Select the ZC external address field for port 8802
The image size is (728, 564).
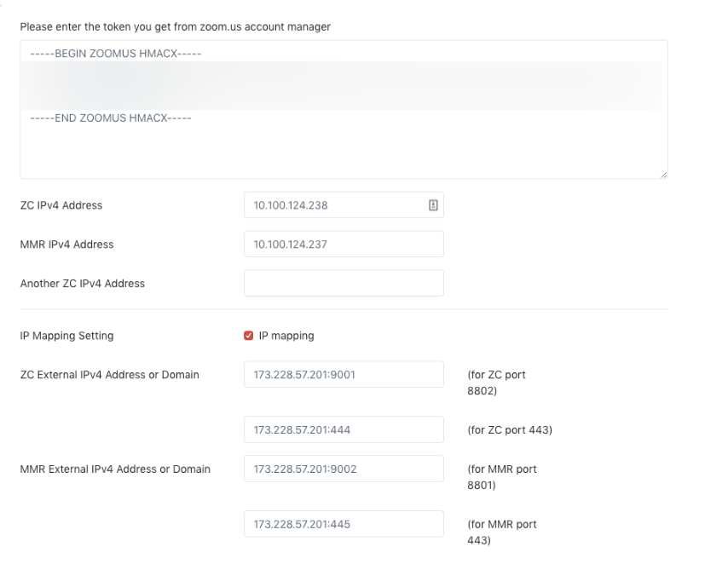[344, 375]
